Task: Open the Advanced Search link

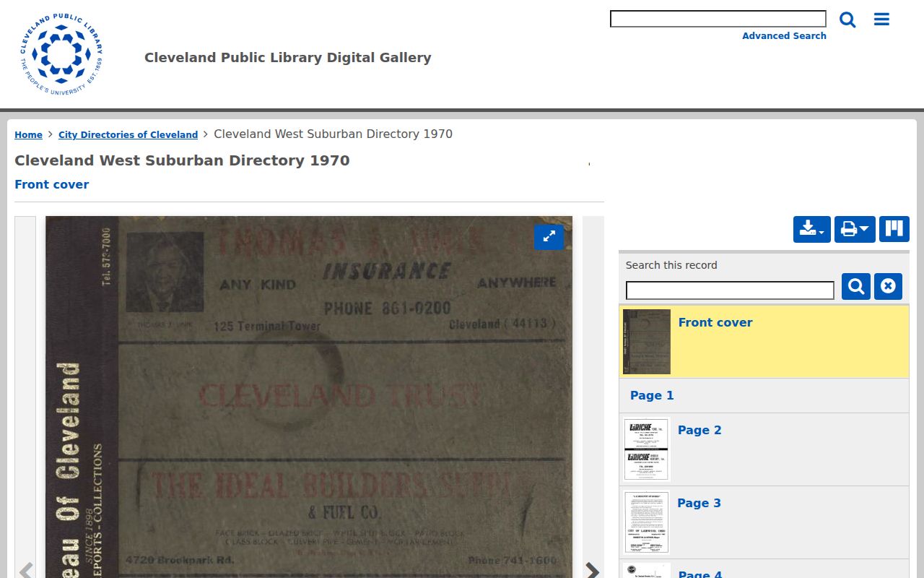Action: (784, 36)
